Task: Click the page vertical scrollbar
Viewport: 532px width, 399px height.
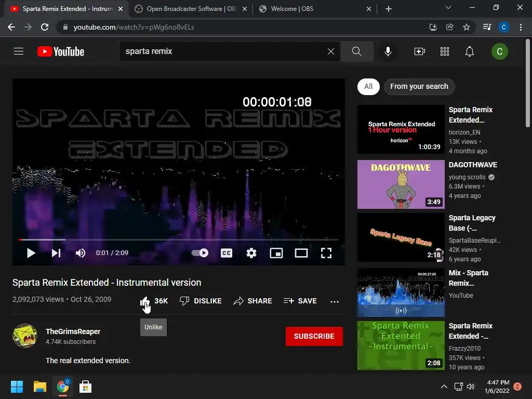Action: coord(528,83)
